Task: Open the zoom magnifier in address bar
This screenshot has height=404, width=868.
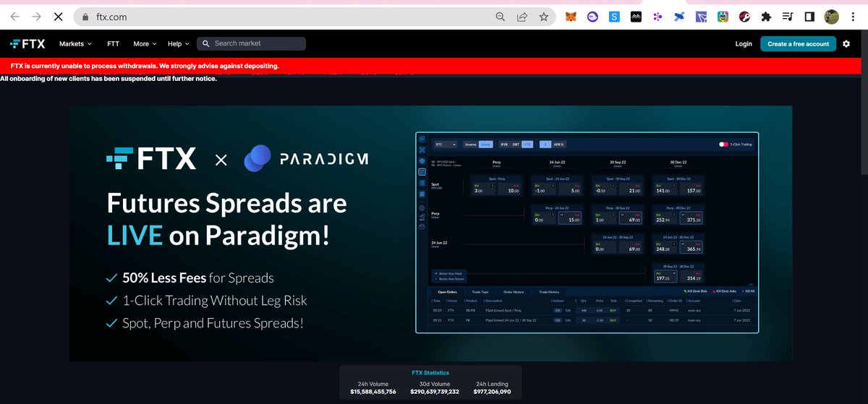Action: pyautogui.click(x=501, y=17)
